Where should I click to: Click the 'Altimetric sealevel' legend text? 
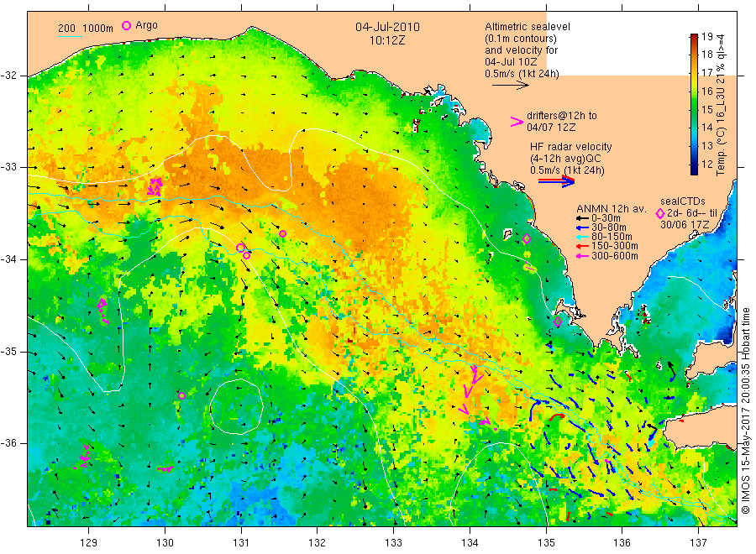pyautogui.click(x=528, y=27)
